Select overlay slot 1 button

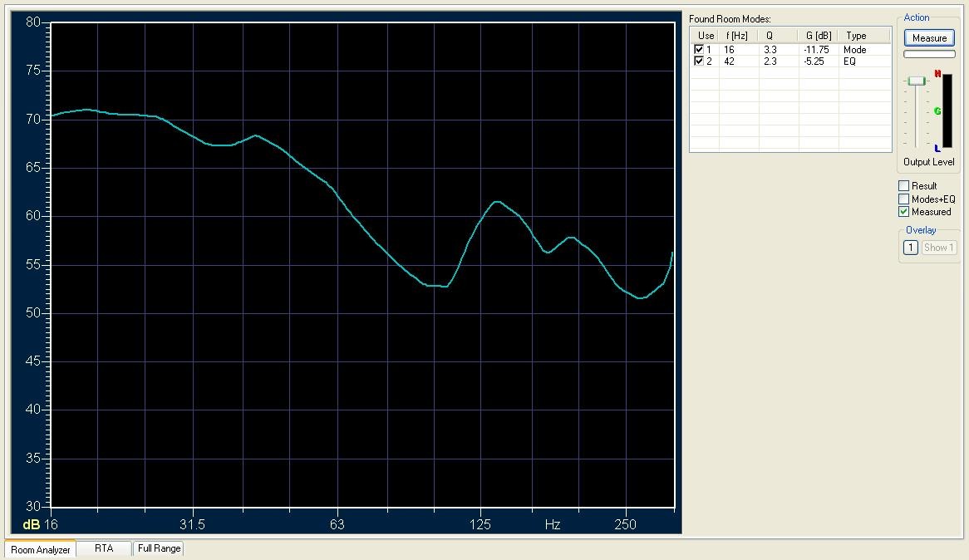point(910,248)
